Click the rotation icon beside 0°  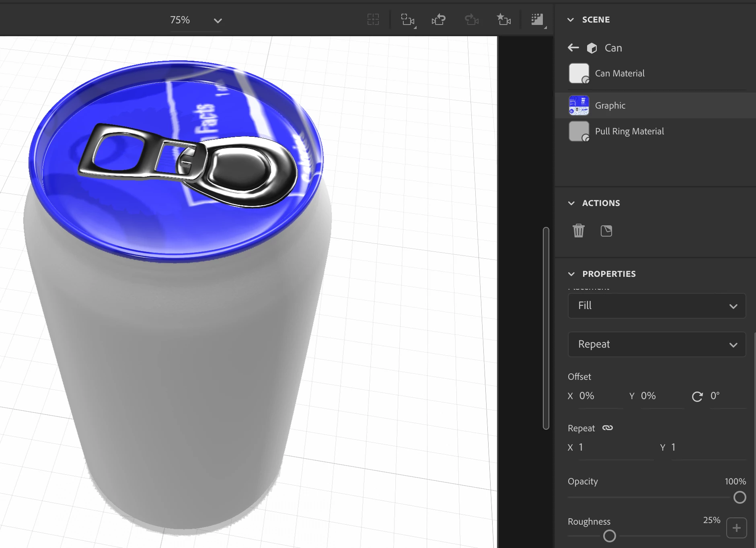tap(697, 397)
